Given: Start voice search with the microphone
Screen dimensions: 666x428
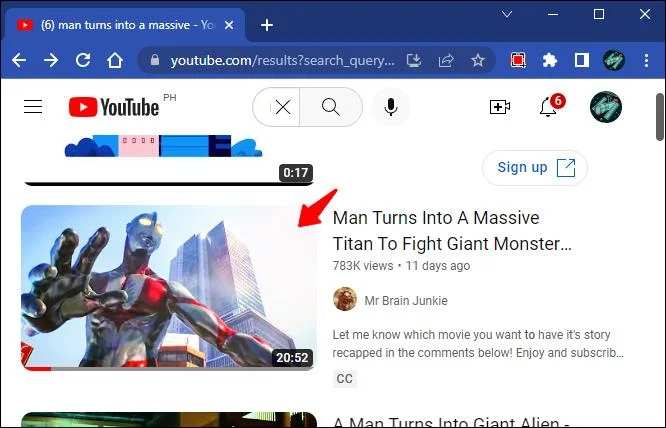Looking at the screenshot, I should point(391,107).
